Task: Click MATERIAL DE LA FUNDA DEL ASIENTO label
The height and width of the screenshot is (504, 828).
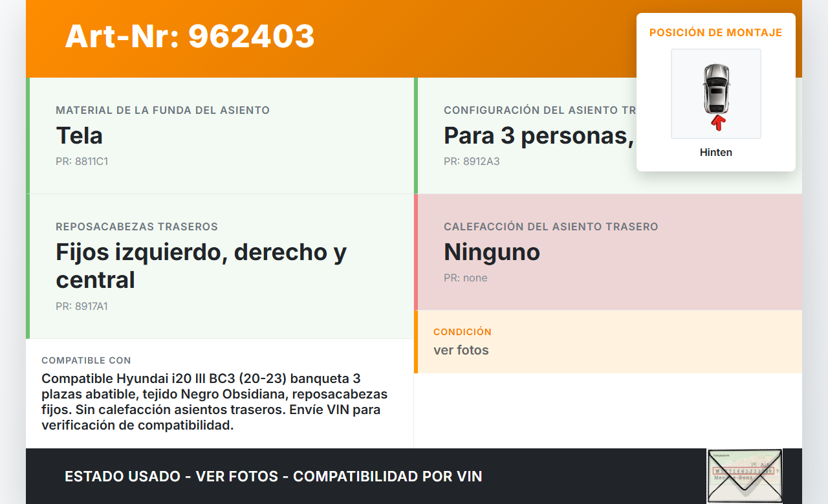Action: pyautogui.click(x=162, y=111)
